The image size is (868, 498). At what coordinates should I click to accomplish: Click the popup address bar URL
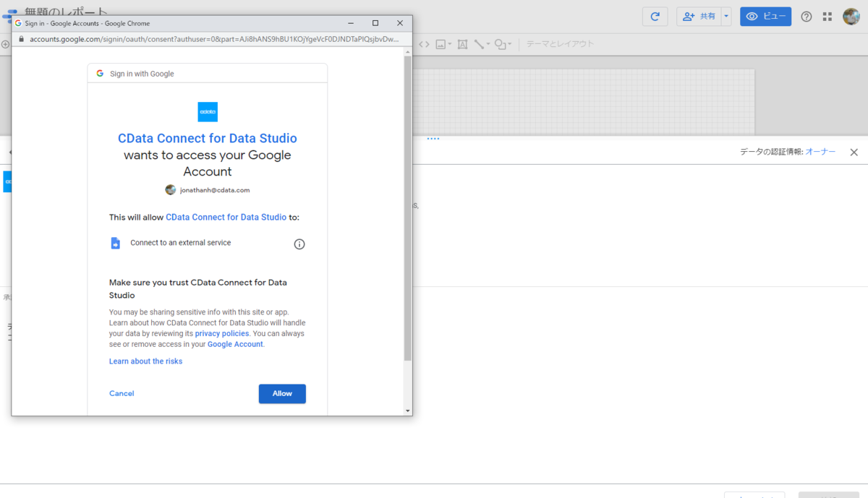214,39
